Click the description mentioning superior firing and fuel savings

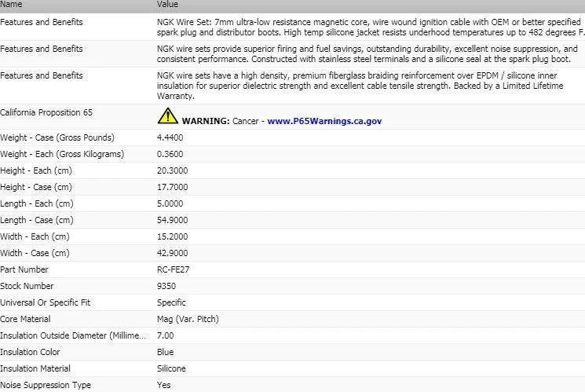367,54
